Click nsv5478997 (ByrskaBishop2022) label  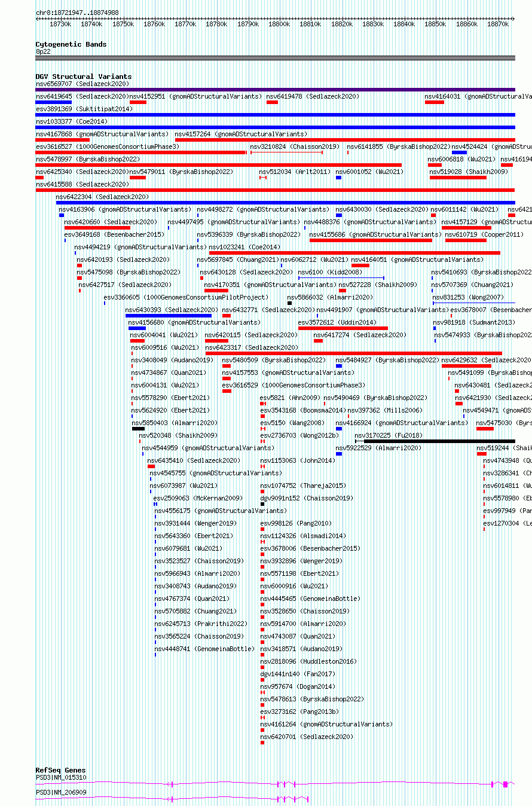88,159
